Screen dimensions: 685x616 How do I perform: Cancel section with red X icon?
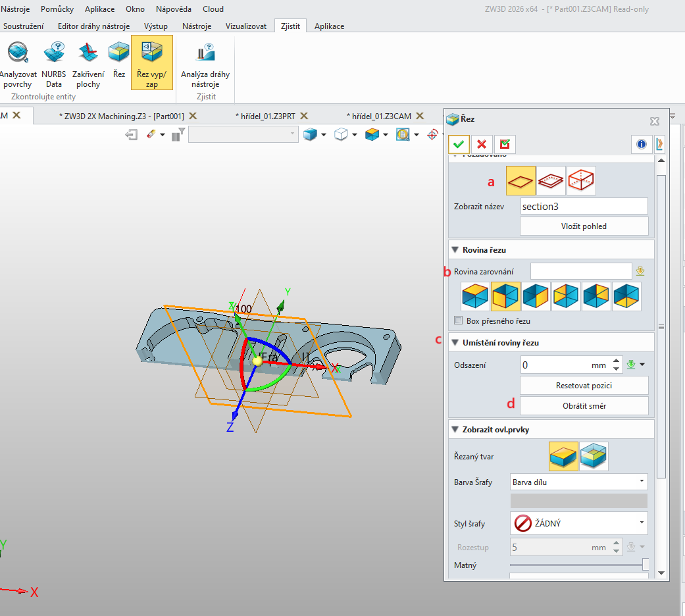[x=482, y=144]
